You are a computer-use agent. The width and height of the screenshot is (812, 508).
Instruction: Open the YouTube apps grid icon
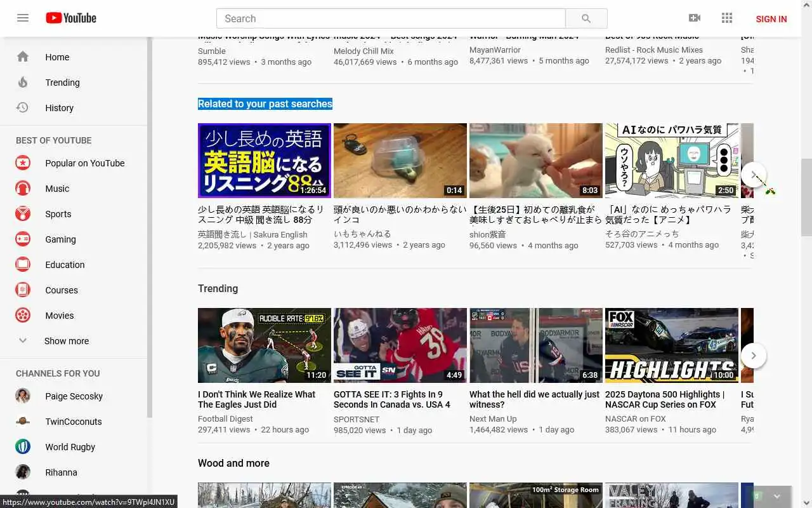tap(727, 18)
